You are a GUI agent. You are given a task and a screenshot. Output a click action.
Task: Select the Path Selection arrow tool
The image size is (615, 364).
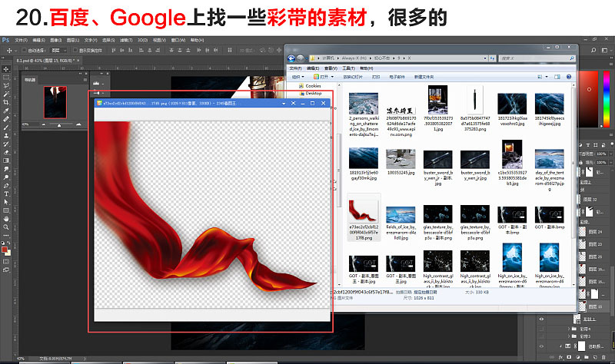click(6, 202)
